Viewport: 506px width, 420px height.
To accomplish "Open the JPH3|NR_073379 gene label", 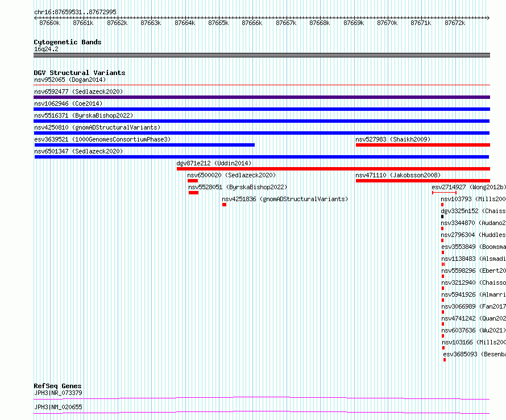I will [58, 393].
